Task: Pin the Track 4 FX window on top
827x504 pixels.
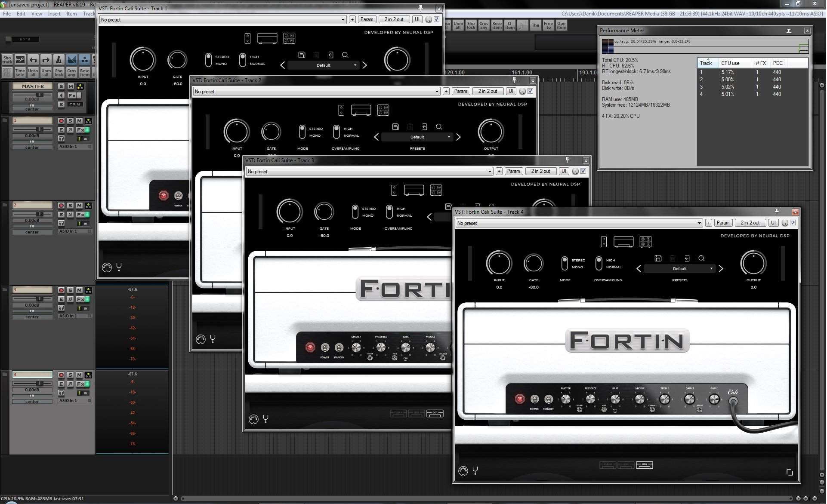Action: tap(777, 212)
